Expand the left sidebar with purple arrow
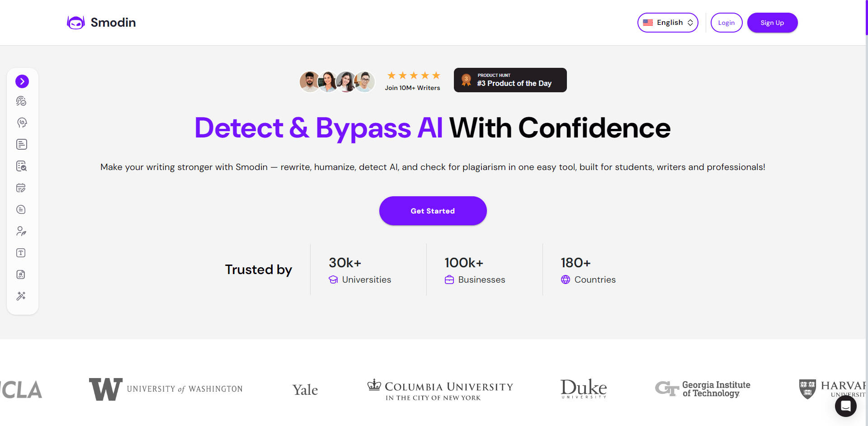The image size is (868, 426). (x=22, y=81)
